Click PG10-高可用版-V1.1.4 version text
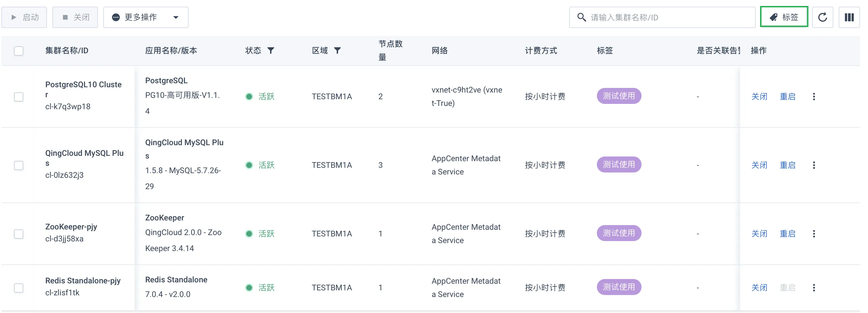Image resolution: width=868 pixels, height=313 pixels. [x=182, y=103]
